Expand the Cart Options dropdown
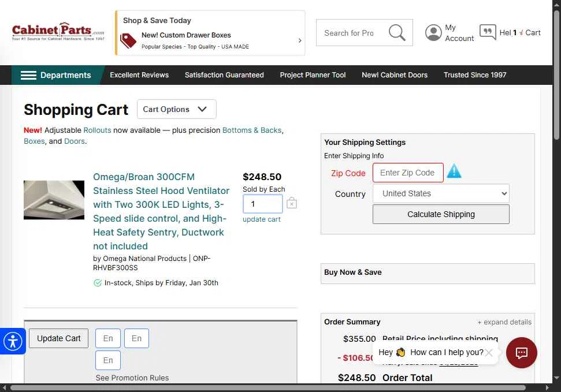 pyautogui.click(x=176, y=110)
